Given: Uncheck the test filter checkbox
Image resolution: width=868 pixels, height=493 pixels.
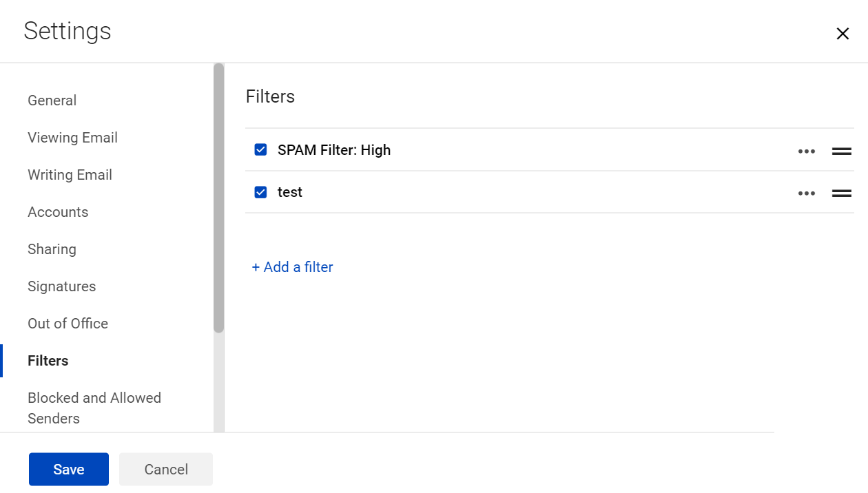Looking at the screenshot, I should coord(260,191).
